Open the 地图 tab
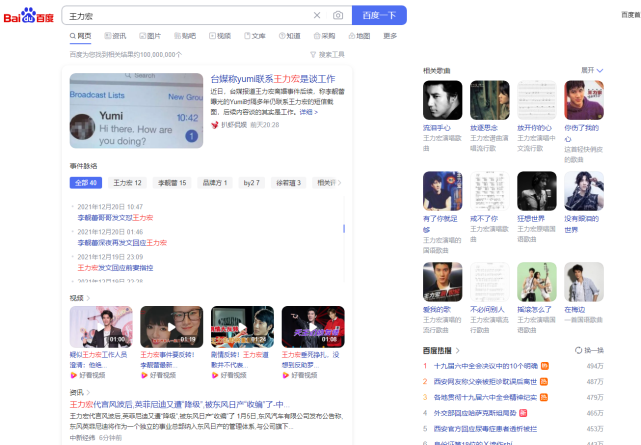 tap(359, 36)
